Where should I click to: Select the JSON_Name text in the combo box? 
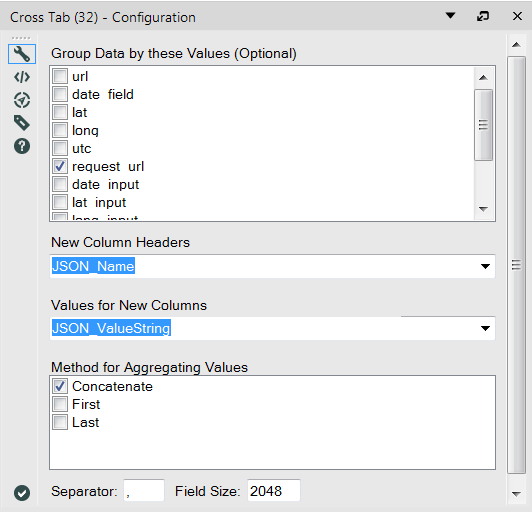coord(93,266)
